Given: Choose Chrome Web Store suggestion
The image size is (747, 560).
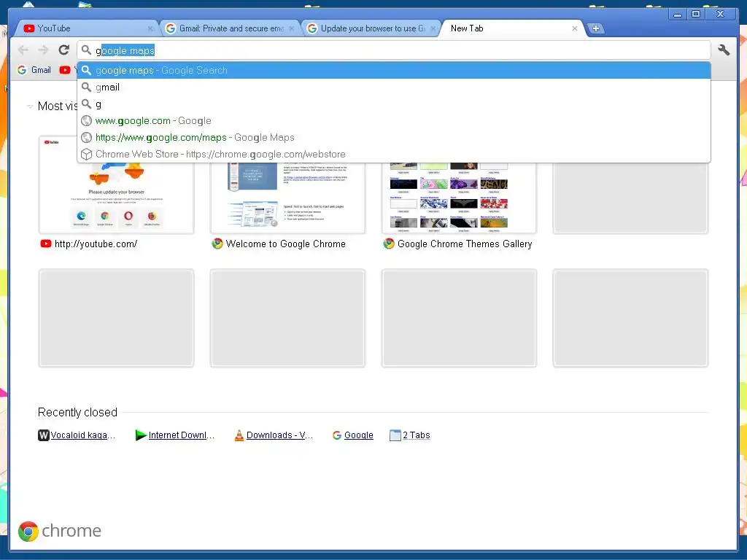Looking at the screenshot, I should [x=394, y=154].
